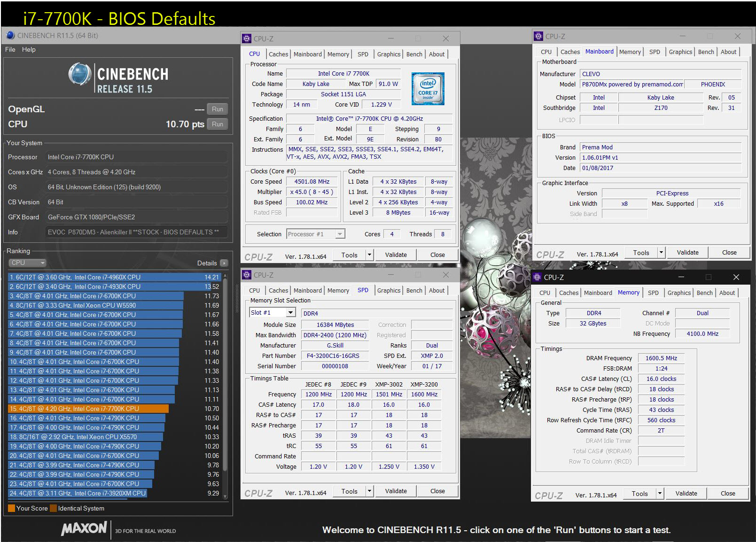Open SPD tab in the memory timings window
Image resolution: width=756 pixels, height=542 pixels.
pyautogui.click(x=653, y=293)
